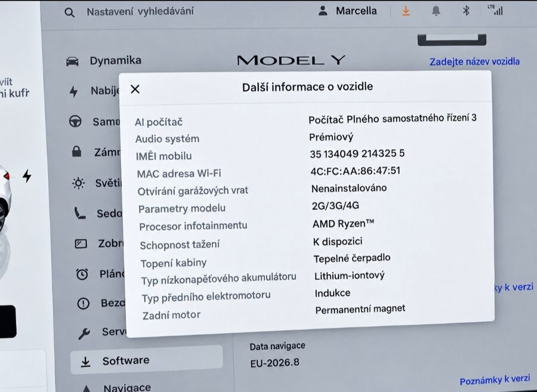537x392 pixels.
Task: Tap the steering wheel autopilot icon
Action: point(75,122)
